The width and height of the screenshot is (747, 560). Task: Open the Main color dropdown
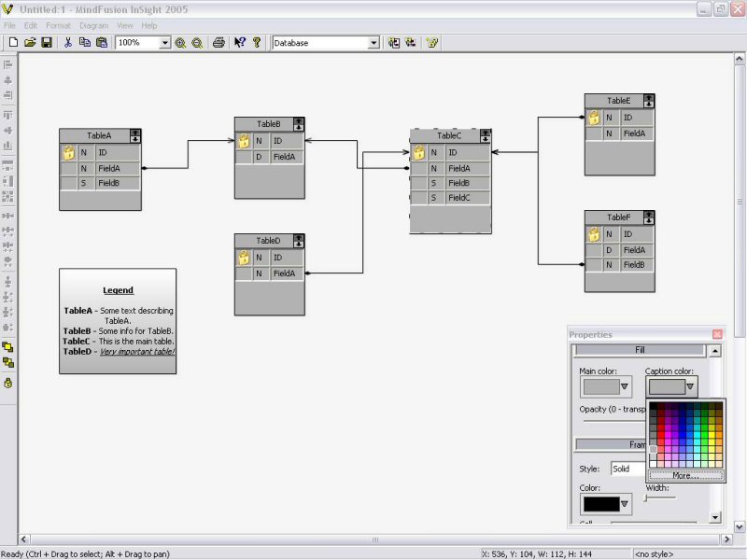coord(625,386)
